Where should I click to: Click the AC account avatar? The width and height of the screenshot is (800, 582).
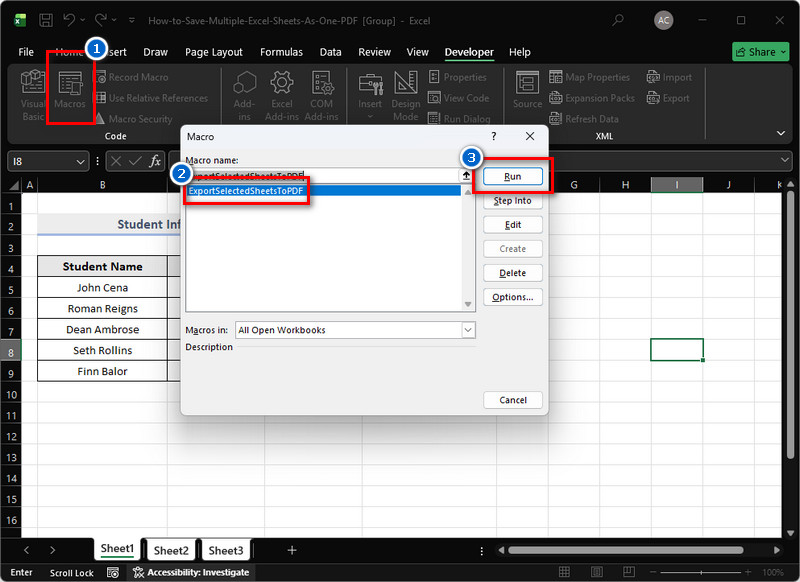tap(663, 20)
